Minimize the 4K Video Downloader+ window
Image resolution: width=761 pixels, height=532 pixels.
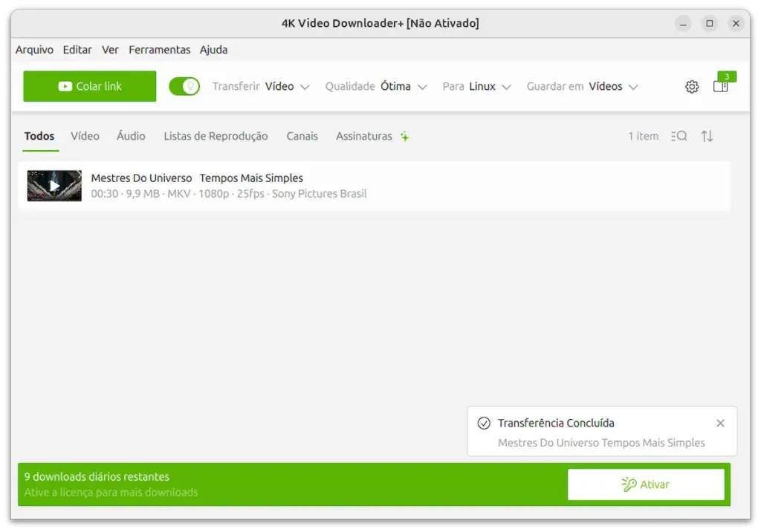pos(684,23)
